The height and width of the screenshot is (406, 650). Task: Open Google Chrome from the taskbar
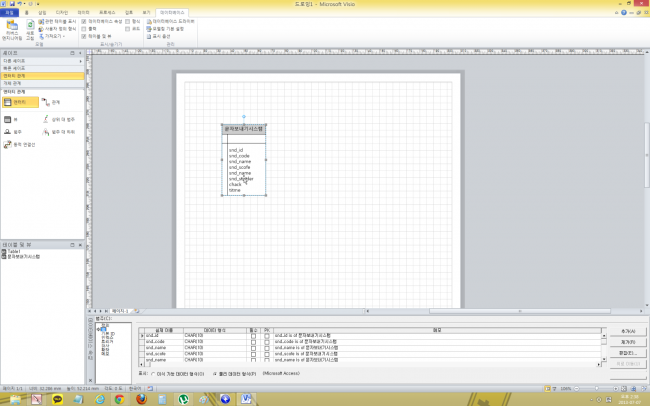pos(118,398)
